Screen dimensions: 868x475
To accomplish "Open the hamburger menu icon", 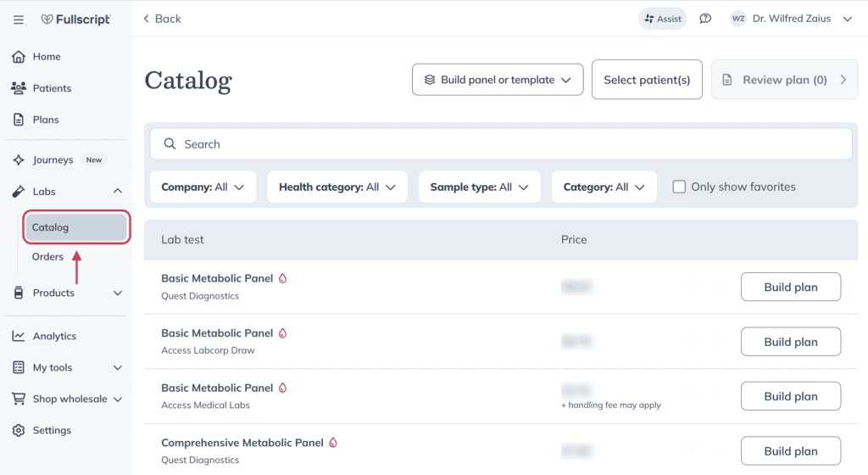I will [x=19, y=20].
